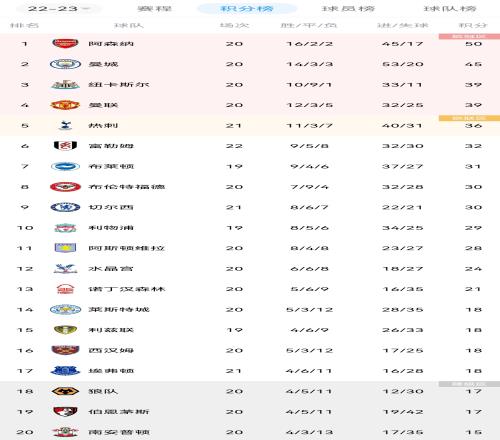Click the Arsenal club crest icon

[65, 43]
